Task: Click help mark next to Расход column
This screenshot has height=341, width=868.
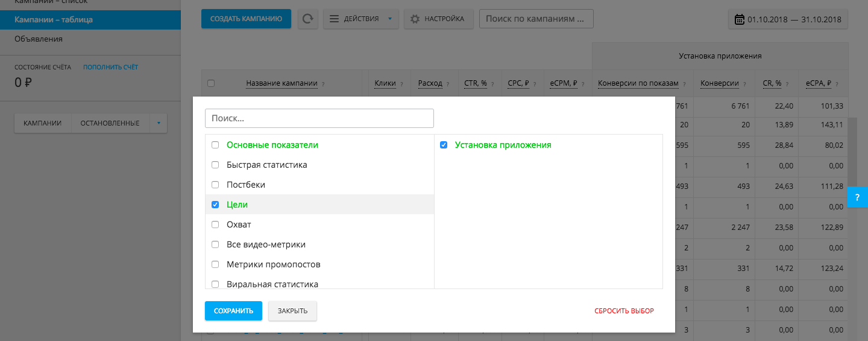Action: (448, 84)
